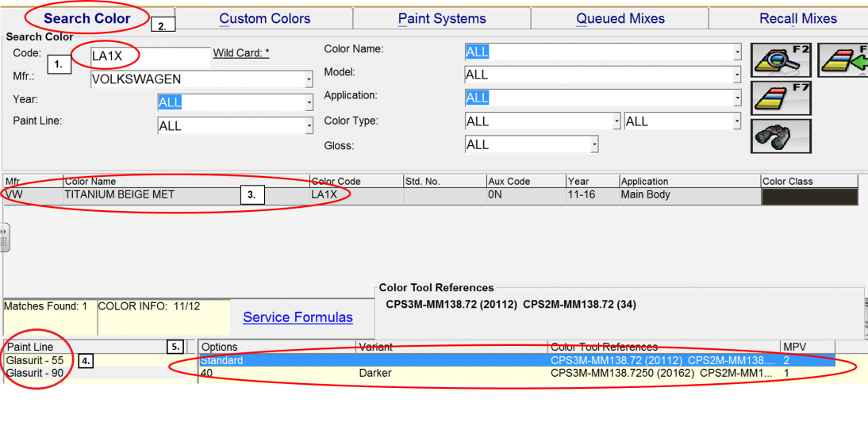This screenshot has width=868, height=430.
Task: Open the Custom Colors tab
Action: [265, 18]
